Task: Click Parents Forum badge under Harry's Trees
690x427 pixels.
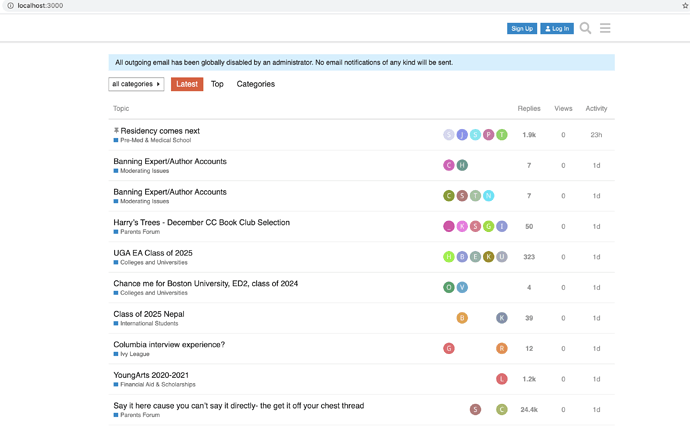Action: pos(136,232)
